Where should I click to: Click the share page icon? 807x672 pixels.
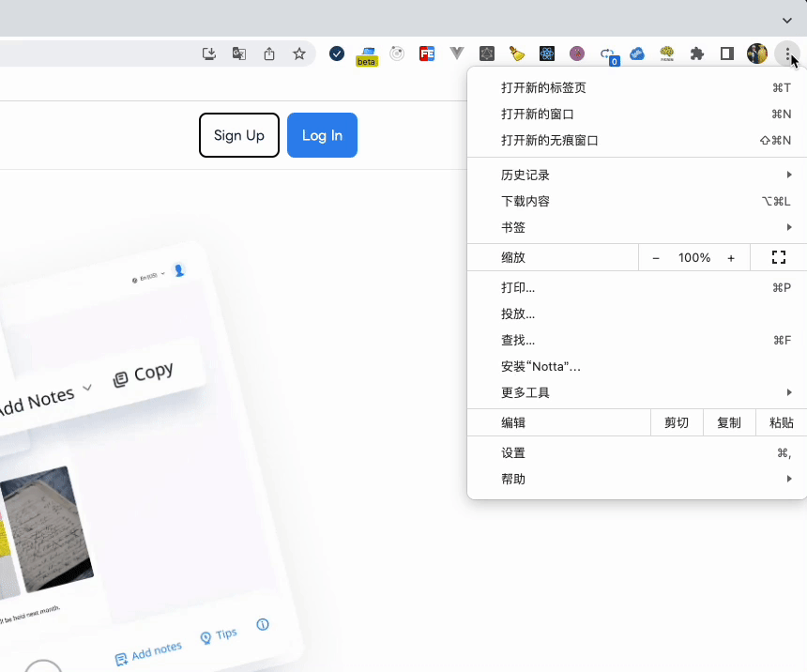[x=269, y=53]
